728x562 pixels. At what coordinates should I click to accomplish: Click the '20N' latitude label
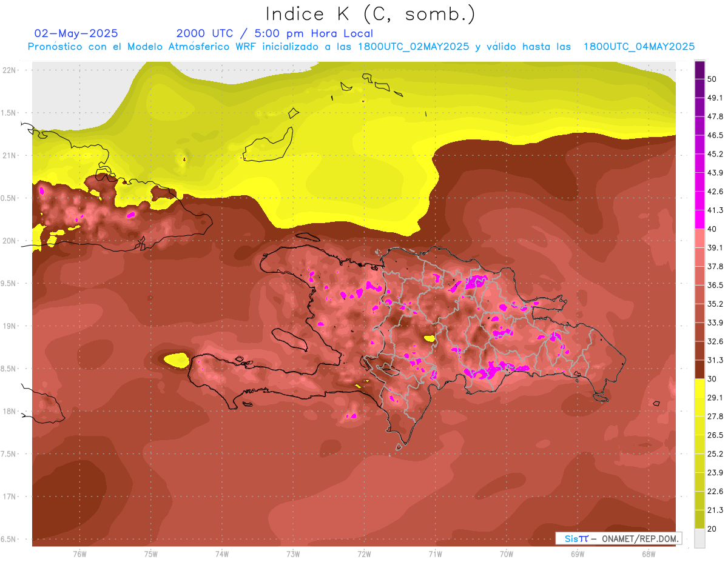[10, 241]
